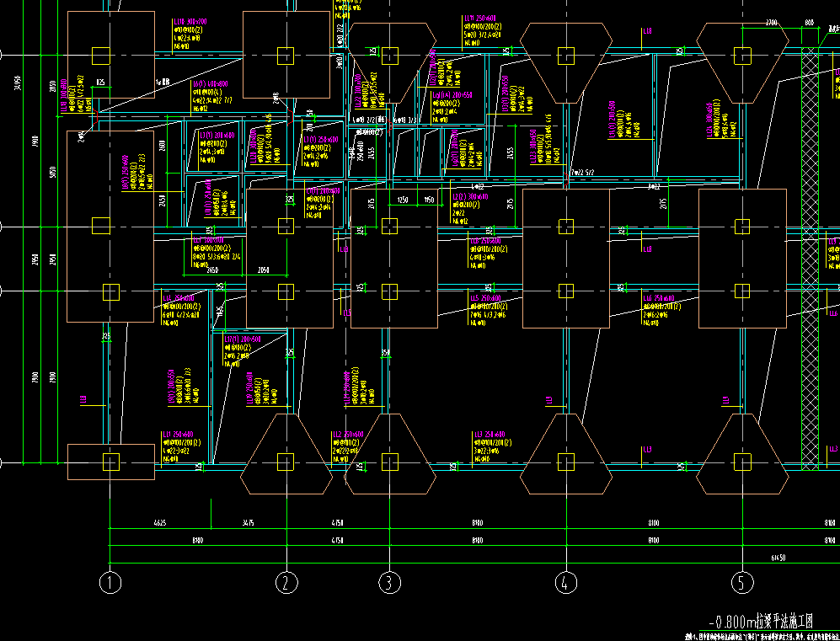Select the '2700' dimension text at top right

(771, 23)
